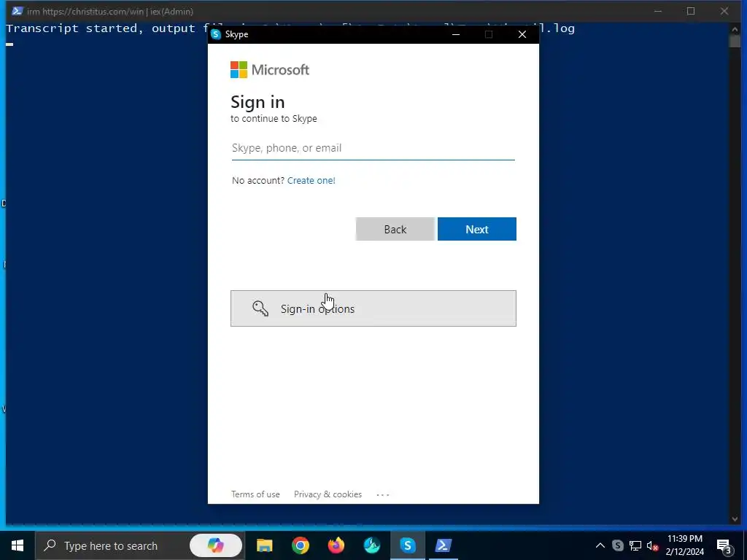Open the Create one! account link
Screen dimensions: 747x560
click(x=311, y=181)
